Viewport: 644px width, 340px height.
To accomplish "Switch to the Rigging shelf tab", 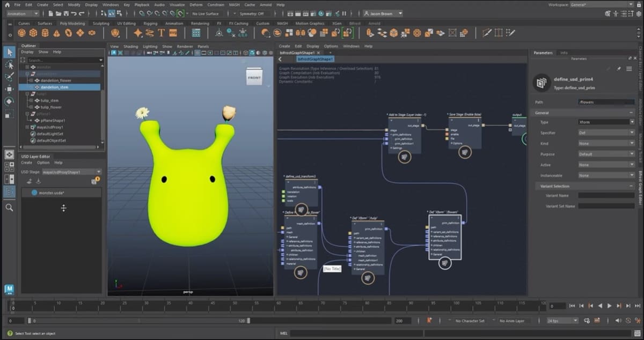I will coord(150,24).
